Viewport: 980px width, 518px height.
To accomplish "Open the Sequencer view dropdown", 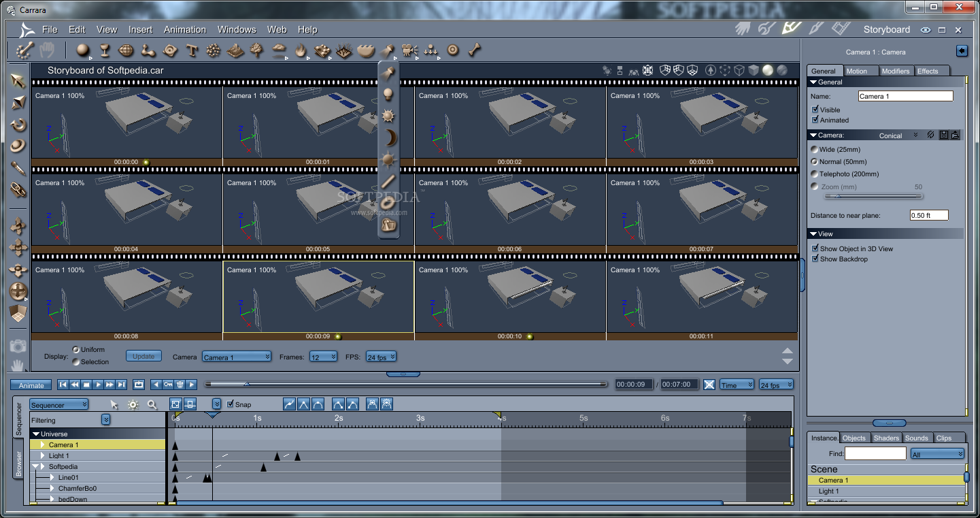I will tap(58, 405).
